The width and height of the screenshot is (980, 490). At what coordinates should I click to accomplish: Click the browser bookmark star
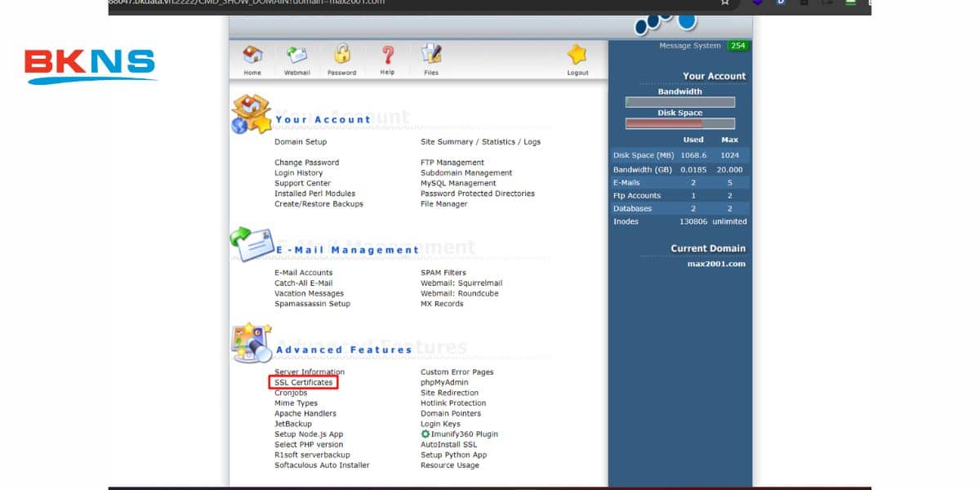coord(724,4)
